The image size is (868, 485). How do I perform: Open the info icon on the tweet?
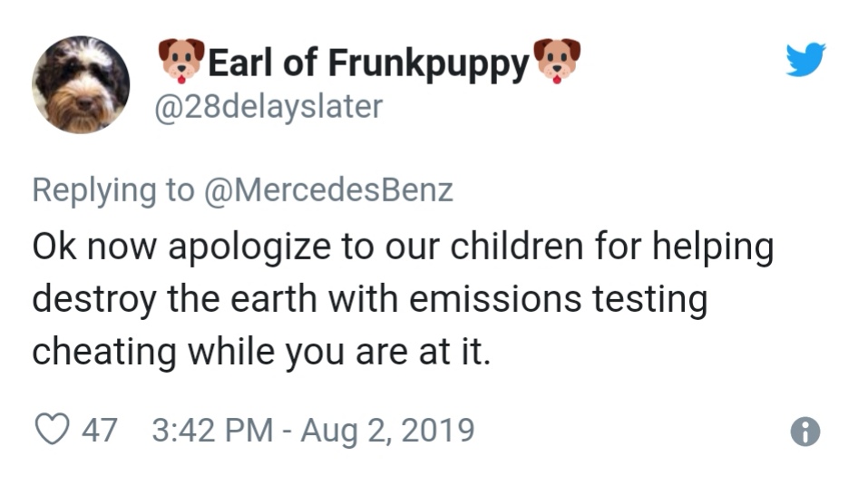[x=805, y=432]
